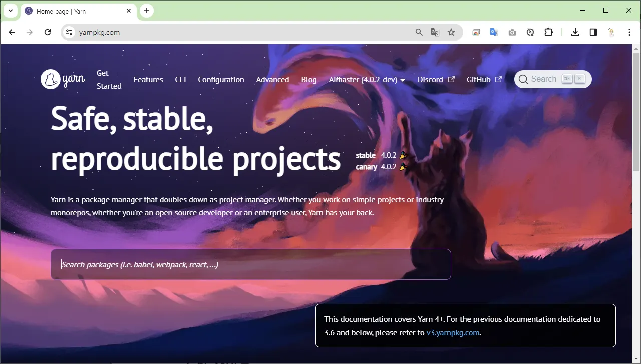Open the blue Google Translate extension
Image resolution: width=641 pixels, height=364 pixels.
[494, 32]
